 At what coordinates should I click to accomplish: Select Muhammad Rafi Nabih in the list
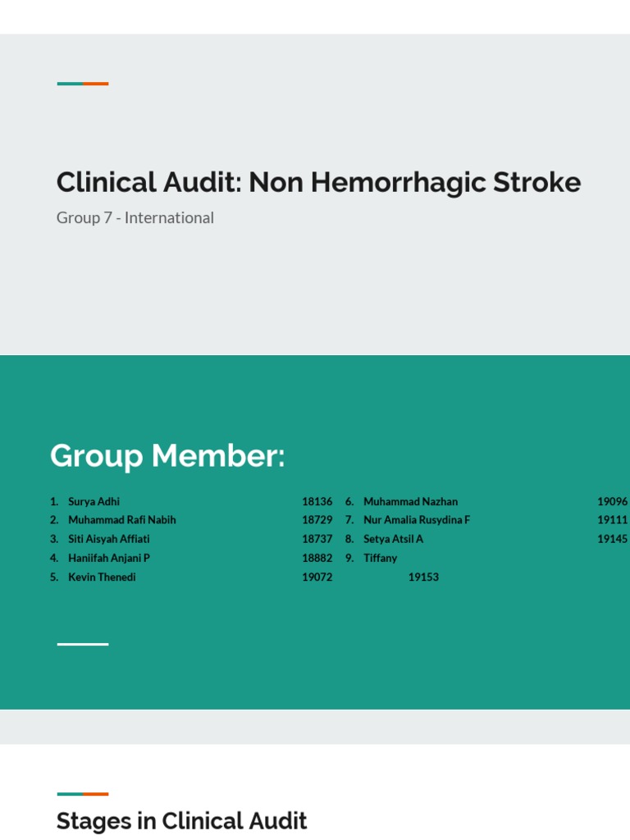(121, 520)
